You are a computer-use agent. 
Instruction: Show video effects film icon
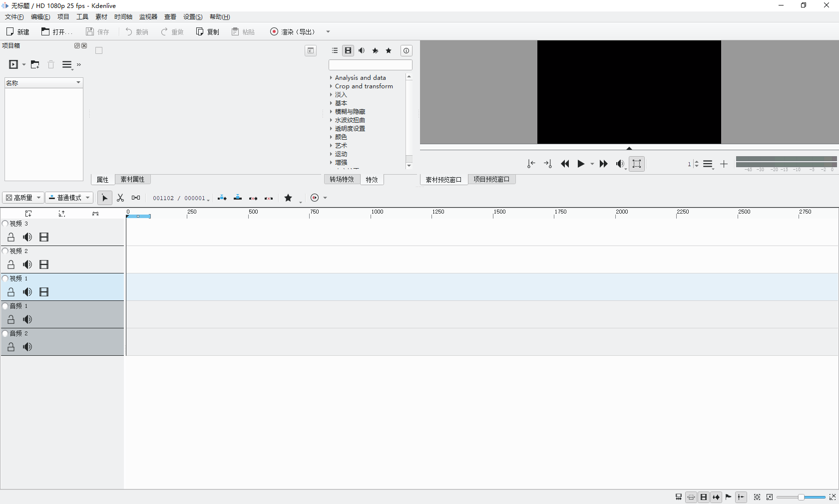click(x=348, y=50)
